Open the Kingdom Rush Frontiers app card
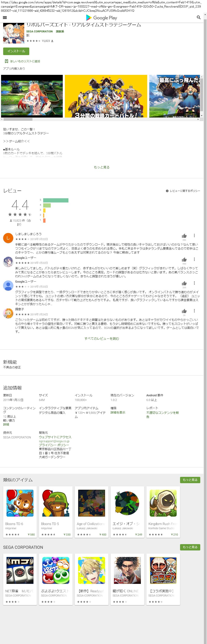The width and height of the screenshot is (207, 644). [x=163, y=512]
